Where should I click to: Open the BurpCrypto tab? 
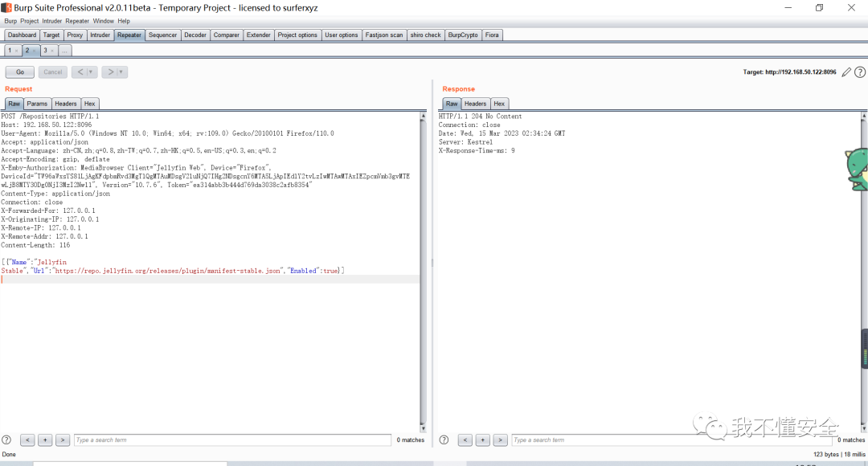click(463, 35)
